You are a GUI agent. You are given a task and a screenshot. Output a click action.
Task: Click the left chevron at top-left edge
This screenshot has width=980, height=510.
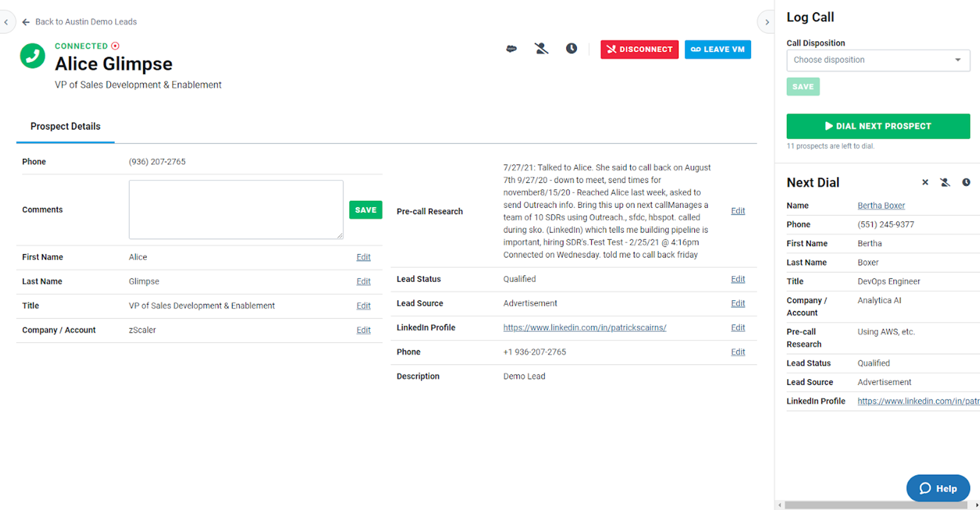tap(6, 22)
